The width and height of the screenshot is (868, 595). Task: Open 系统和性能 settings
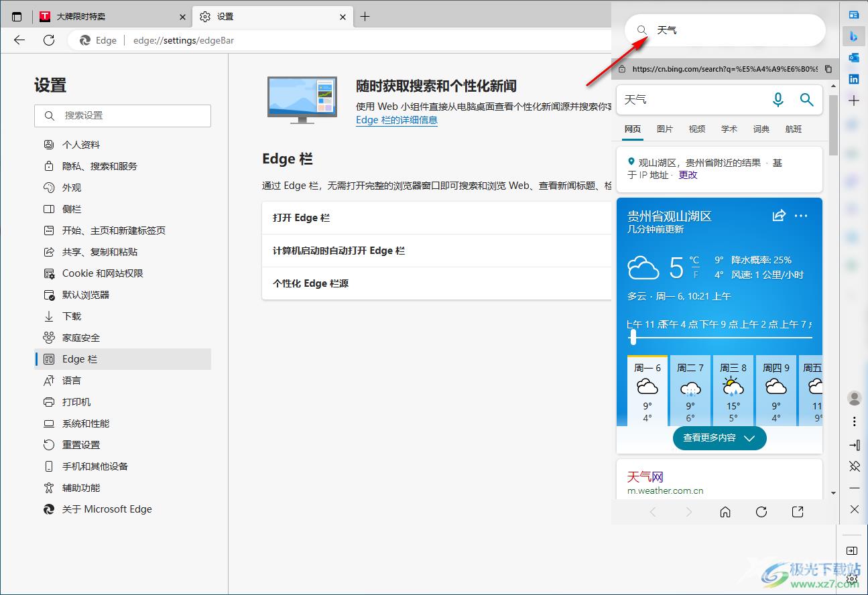click(123, 423)
